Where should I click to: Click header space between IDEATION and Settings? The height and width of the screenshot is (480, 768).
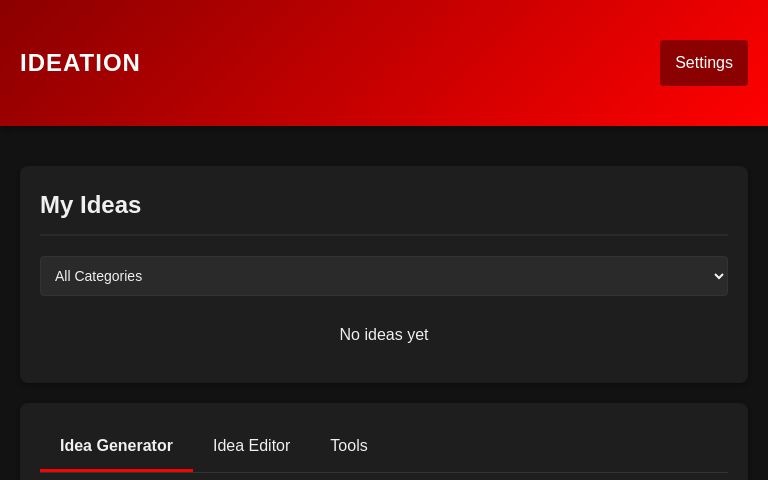pyautogui.click(x=400, y=63)
